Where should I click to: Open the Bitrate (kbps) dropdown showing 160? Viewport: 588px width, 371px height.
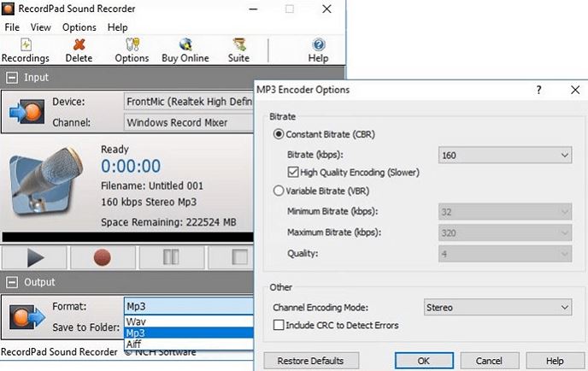click(x=505, y=156)
